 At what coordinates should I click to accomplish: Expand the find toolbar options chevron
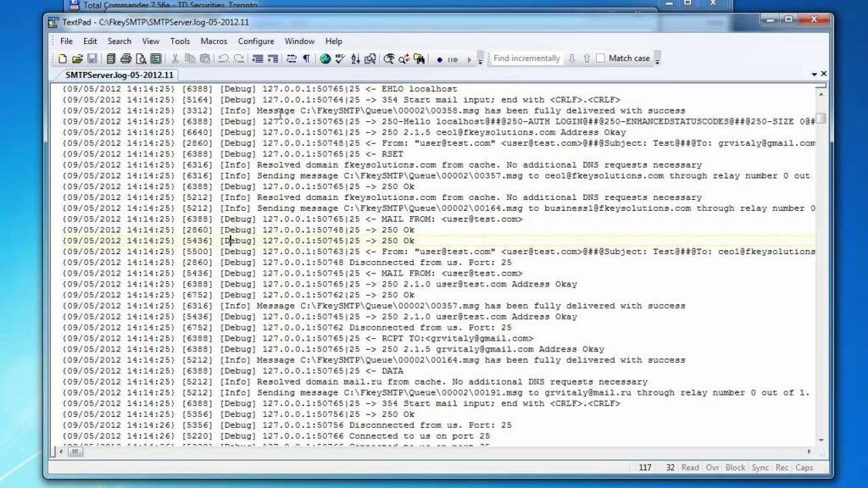pyautogui.click(x=657, y=59)
